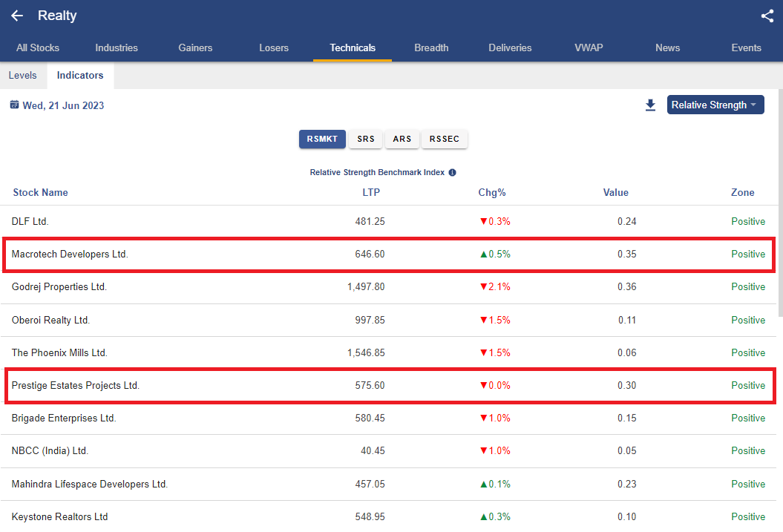Click DLF's LTP value 481.25

pos(370,222)
